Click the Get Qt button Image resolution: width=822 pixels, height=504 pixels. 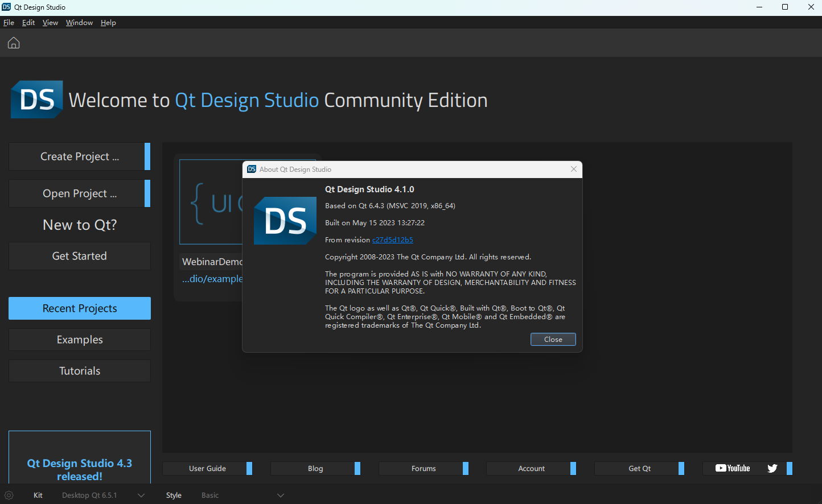tap(639, 468)
